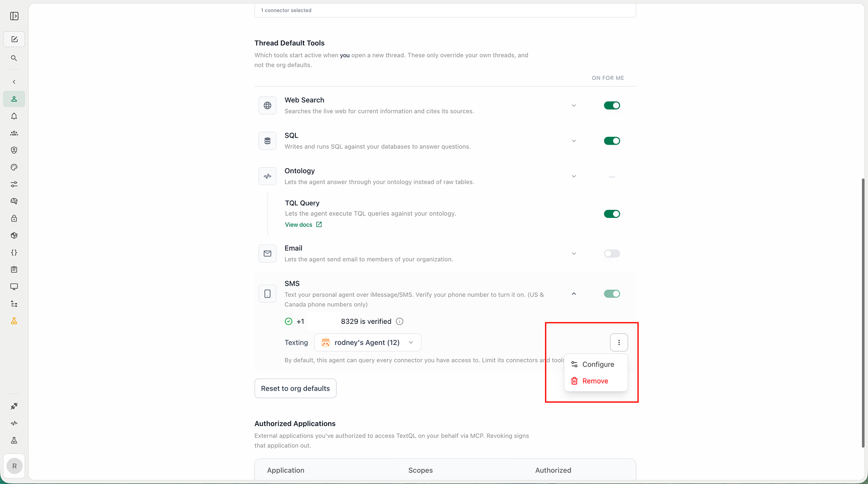Image resolution: width=868 pixels, height=484 pixels.
Task: Toggle the TQL Query switch
Action: point(612,214)
